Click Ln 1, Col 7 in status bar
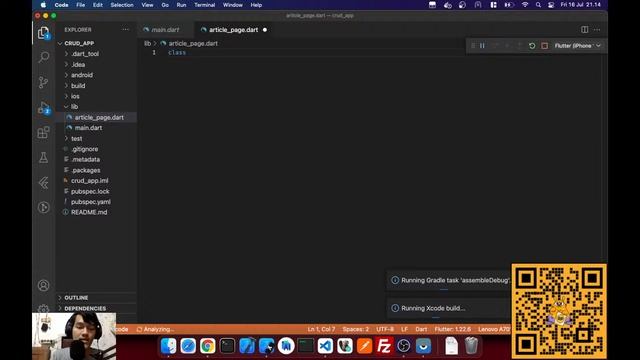 [321, 329]
